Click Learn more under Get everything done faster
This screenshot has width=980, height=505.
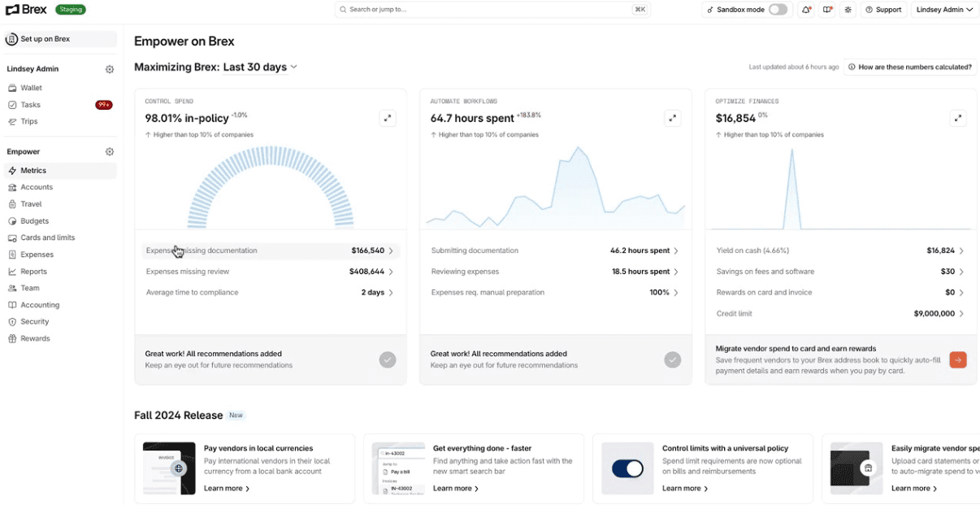tap(456, 489)
